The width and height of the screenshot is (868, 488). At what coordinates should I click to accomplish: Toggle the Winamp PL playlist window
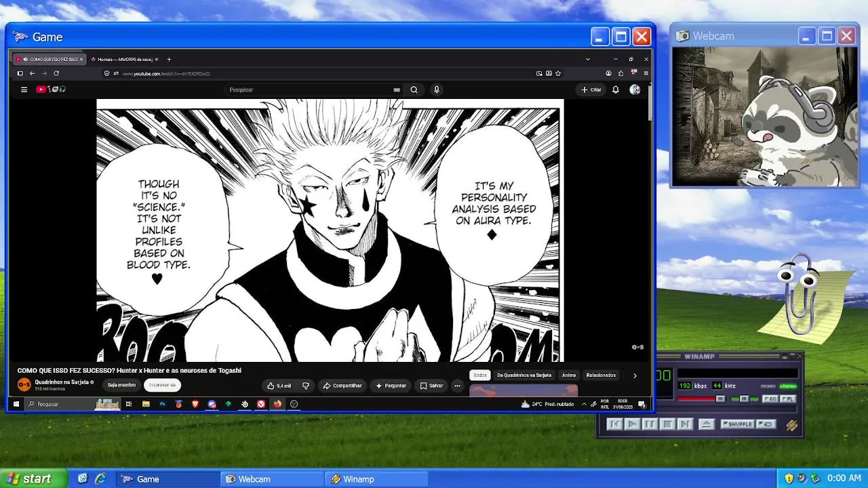(787, 399)
